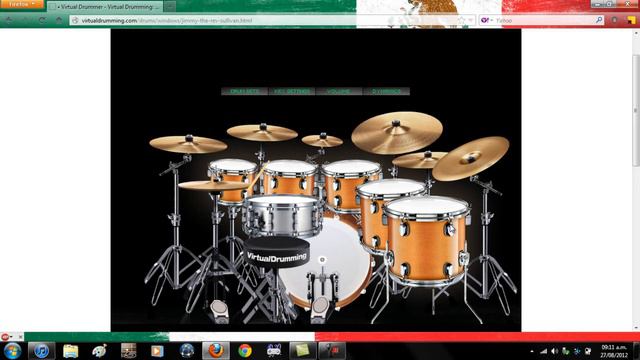
Task: Expand the address bar history dropdown
Action: [471, 20]
